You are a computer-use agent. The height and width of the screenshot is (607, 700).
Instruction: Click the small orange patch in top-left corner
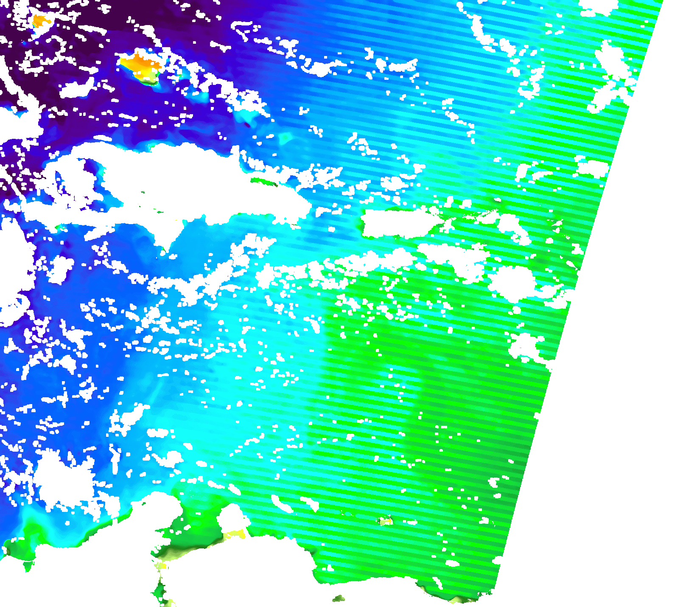click(x=39, y=20)
